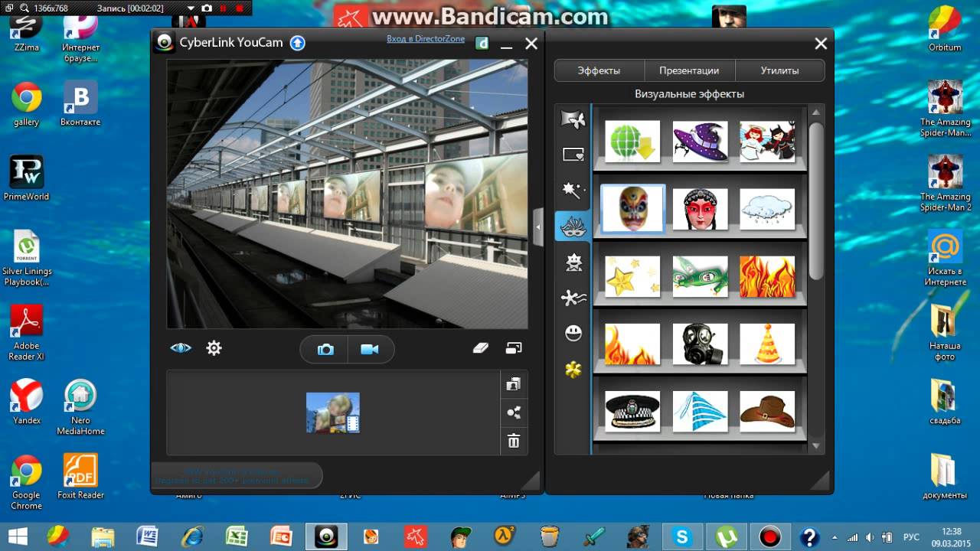The image size is (980, 551).
Task: Apply the flames effect beside the gas mask
Action: (x=632, y=344)
